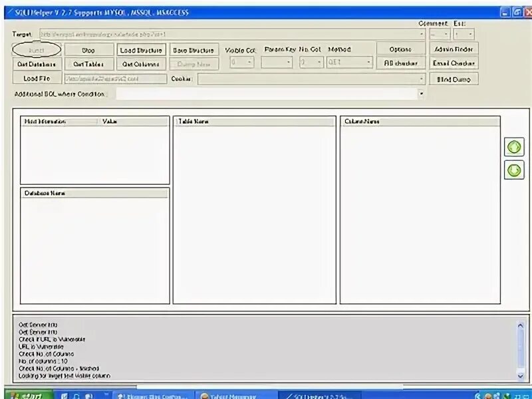This screenshot has width=532, height=399.
Task: Click the Dump Now button
Action: pos(194,64)
